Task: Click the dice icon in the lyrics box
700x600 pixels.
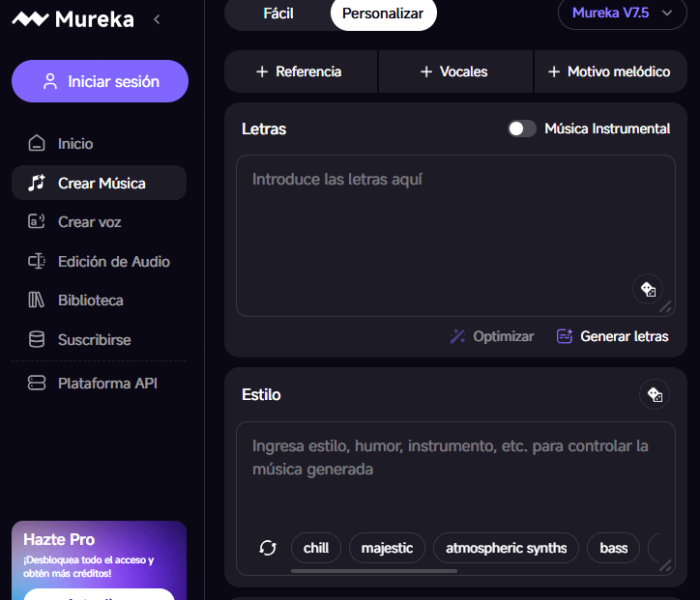Action: tap(648, 289)
